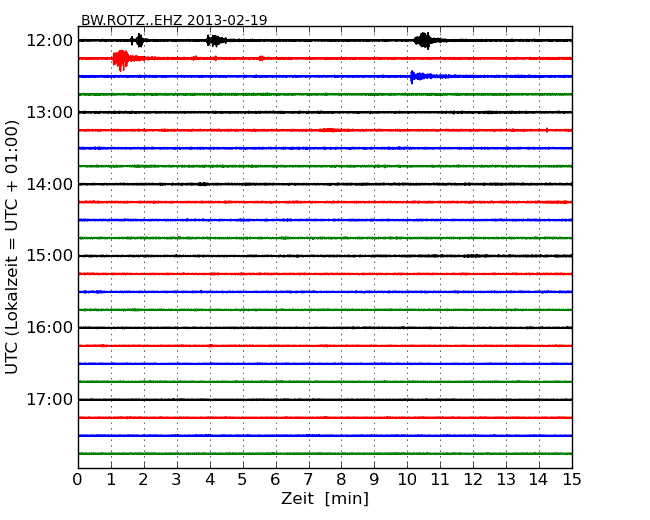Click x-axis tick label 7

pos(308,480)
